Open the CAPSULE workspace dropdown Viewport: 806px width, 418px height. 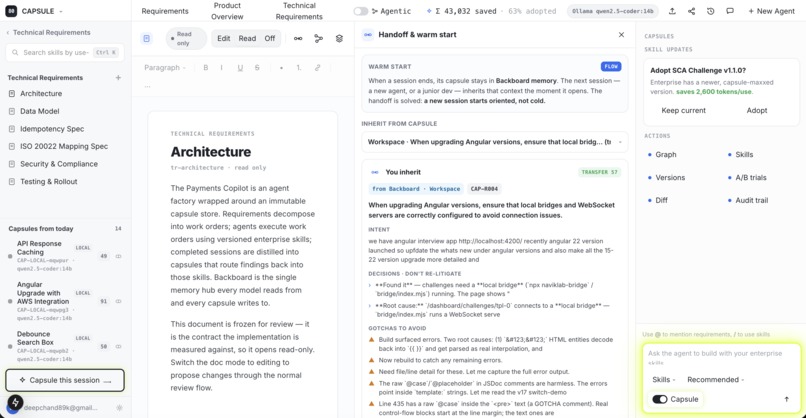pyautogui.click(x=42, y=11)
